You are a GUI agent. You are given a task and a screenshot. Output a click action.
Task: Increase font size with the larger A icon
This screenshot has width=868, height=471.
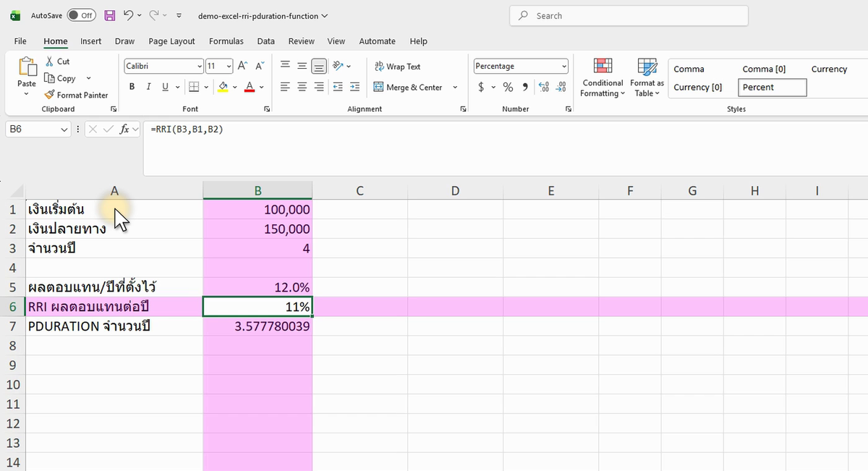click(243, 66)
